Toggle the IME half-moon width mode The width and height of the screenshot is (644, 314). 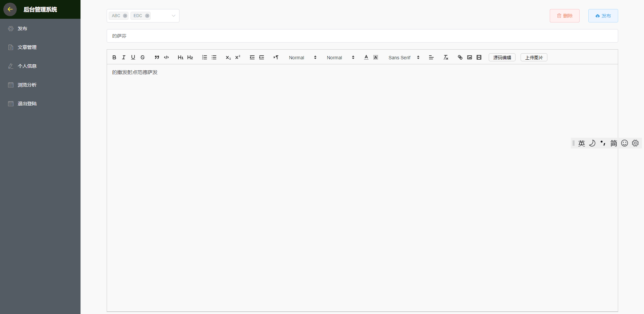point(592,143)
